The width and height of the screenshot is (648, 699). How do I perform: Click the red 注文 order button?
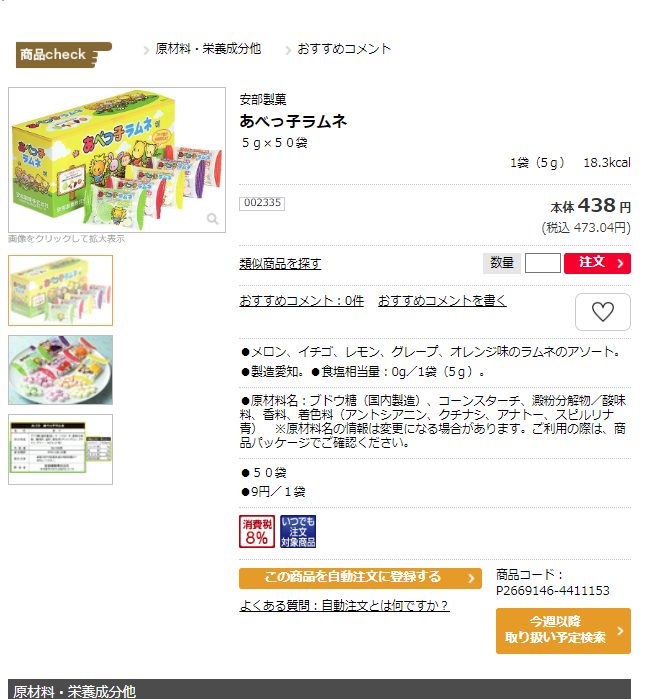click(597, 263)
